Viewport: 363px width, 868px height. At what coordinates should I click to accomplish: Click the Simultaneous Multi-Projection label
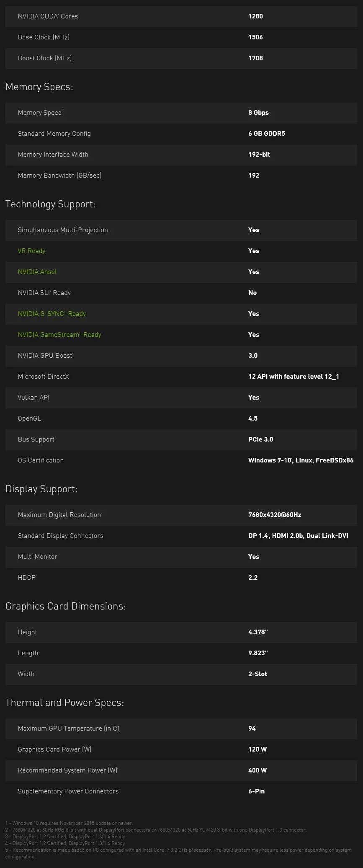[x=63, y=230]
